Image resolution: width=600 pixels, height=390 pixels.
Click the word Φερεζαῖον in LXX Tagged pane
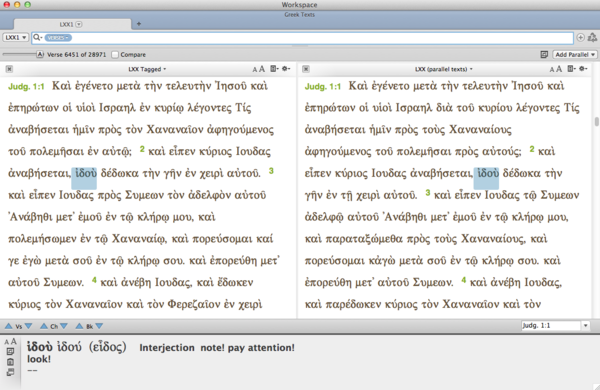194,304
